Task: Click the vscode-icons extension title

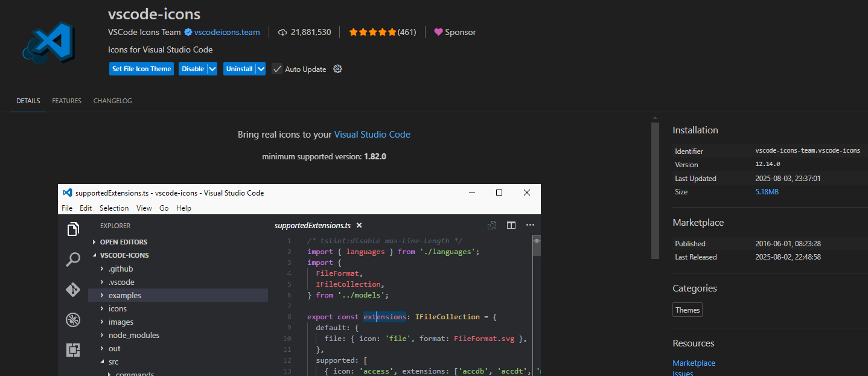Action: (154, 14)
